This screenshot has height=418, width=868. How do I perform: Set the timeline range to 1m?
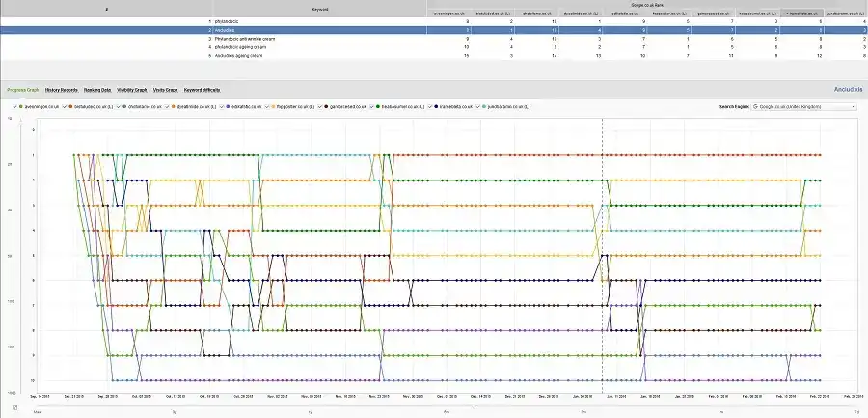720,412
